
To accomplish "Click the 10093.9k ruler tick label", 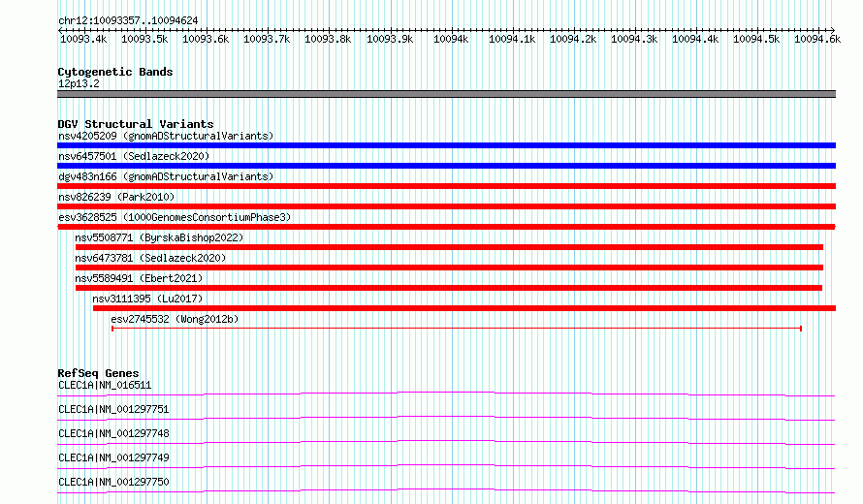I will point(390,39).
